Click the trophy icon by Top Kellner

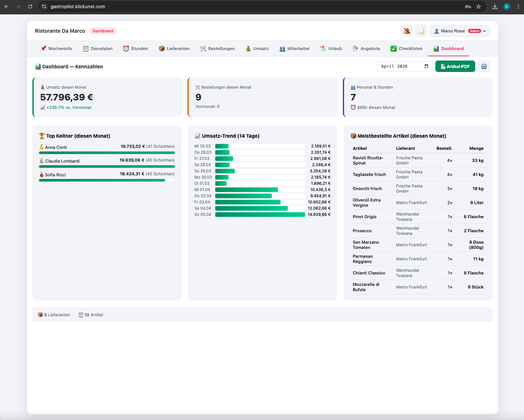(42, 136)
